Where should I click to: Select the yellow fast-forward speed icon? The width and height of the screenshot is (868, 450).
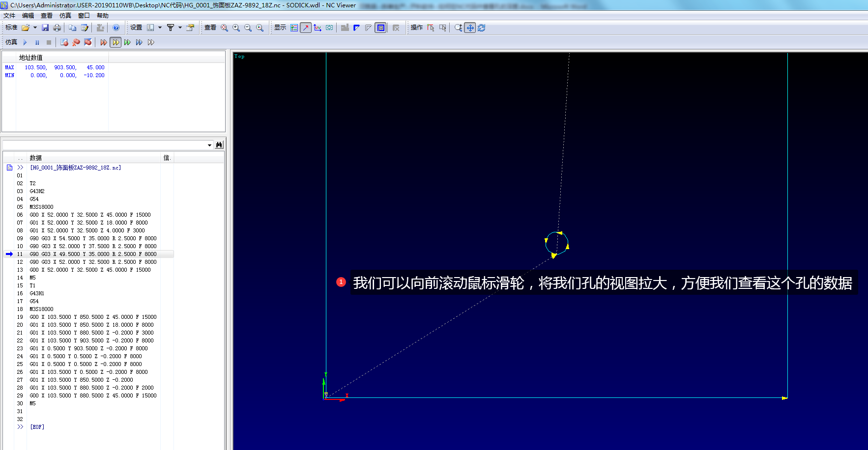pos(116,43)
